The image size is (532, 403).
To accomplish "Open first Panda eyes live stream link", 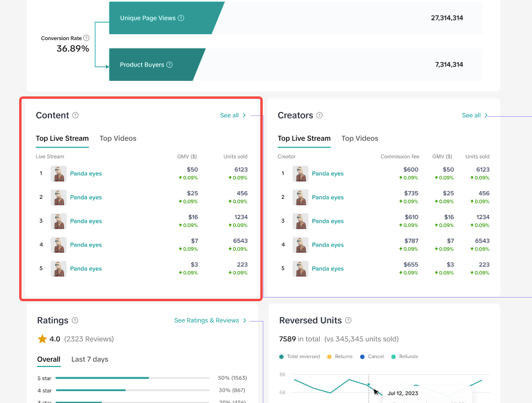I will pos(86,174).
